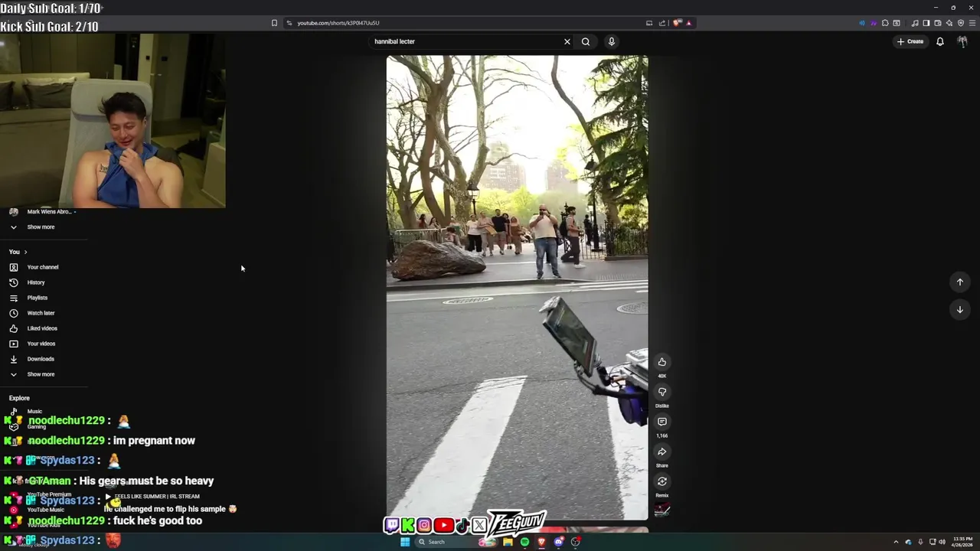Click the Windows taskbar Search box
The width and height of the screenshot is (980, 551).
[456, 542]
